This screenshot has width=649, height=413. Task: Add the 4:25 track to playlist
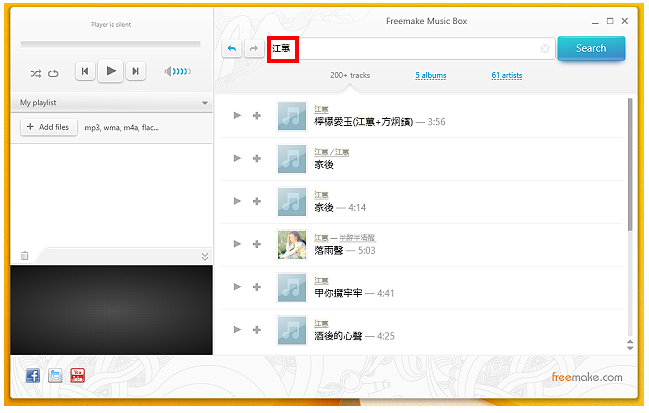tap(257, 330)
